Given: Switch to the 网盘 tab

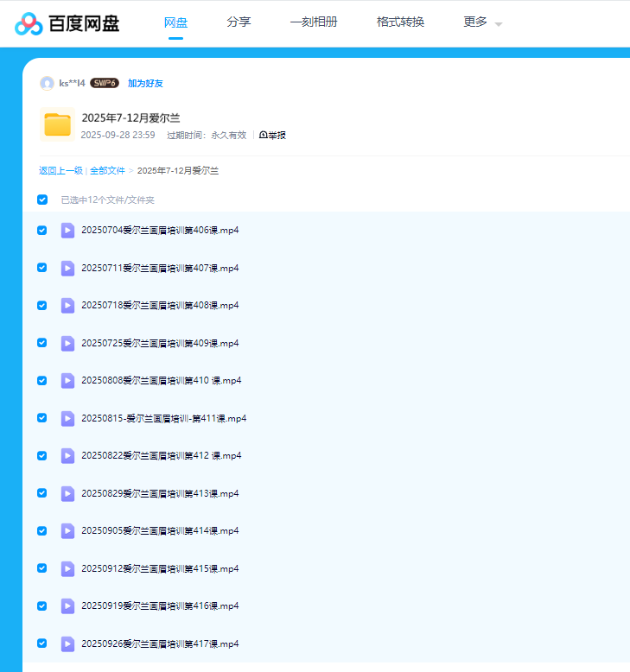Looking at the screenshot, I should (x=175, y=22).
